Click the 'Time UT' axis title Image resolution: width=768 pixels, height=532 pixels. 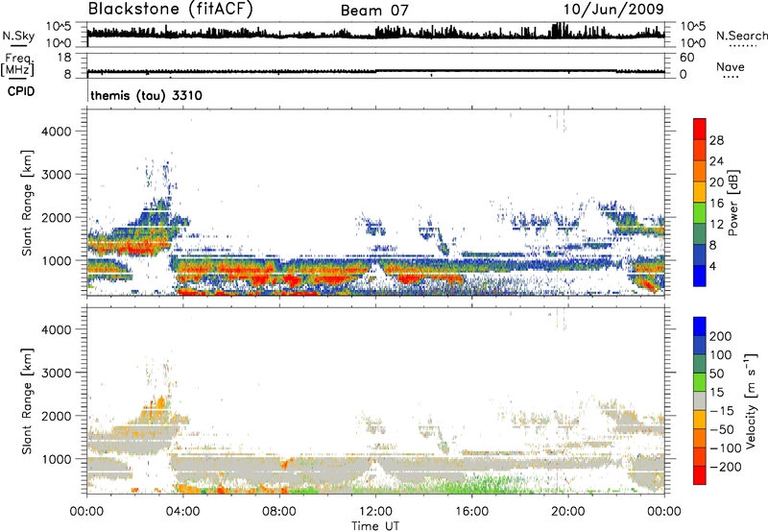[375, 526]
